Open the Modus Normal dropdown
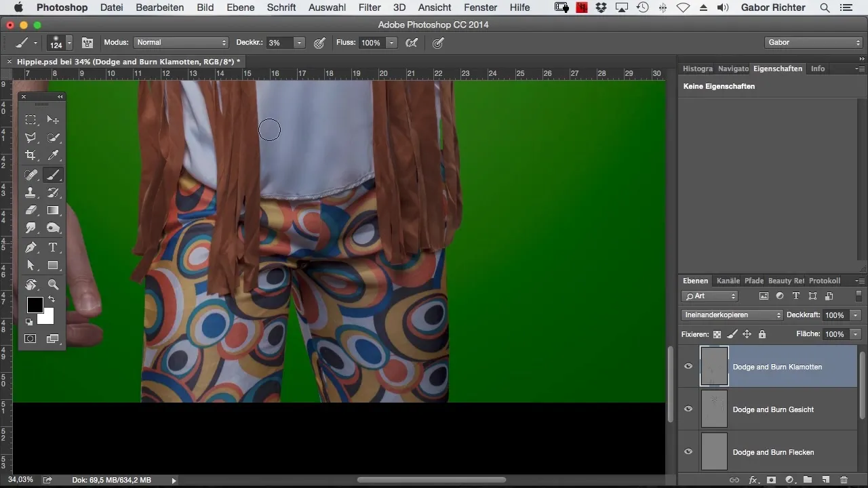 (x=180, y=43)
